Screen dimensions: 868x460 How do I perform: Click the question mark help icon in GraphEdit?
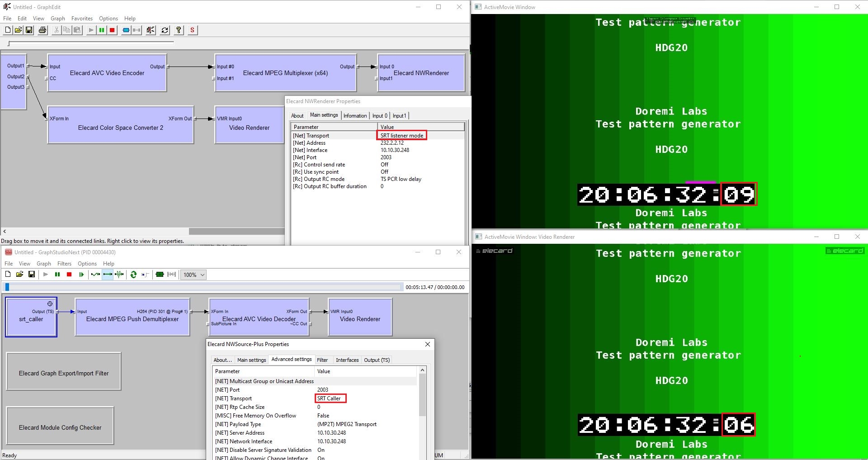tap(179, 30)
